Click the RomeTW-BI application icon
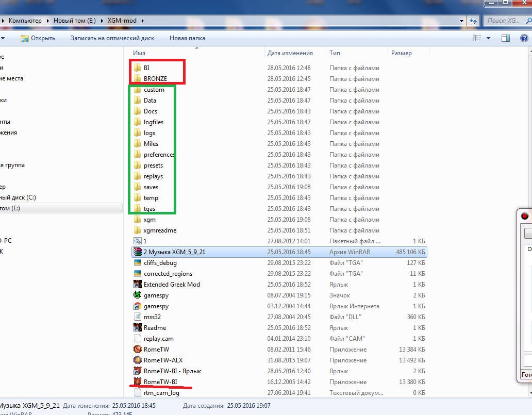Viewport: 532px width, 415px height. pyautogui.click(x=138, y=381)
